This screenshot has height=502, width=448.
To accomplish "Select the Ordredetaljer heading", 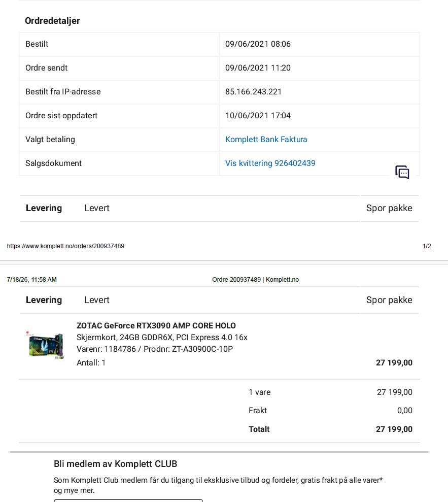I will (x=52, y=21).
